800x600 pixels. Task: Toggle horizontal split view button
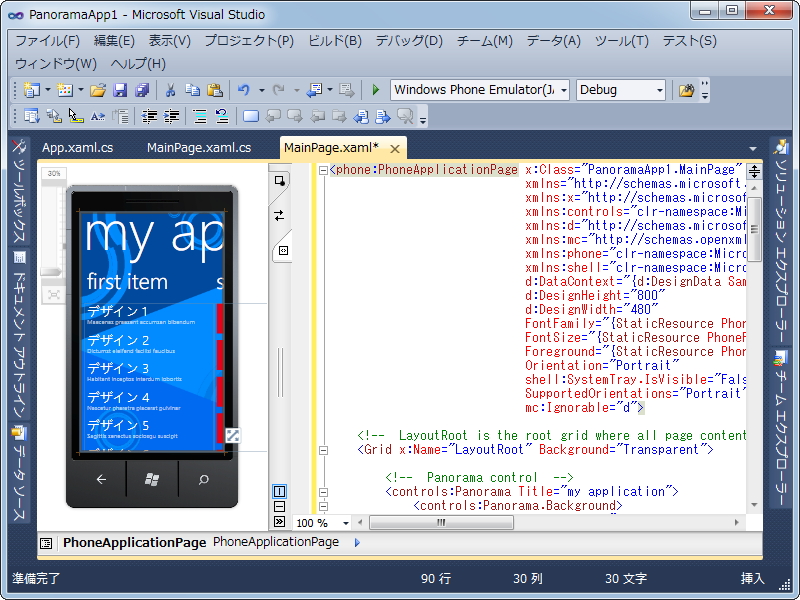tap(279, 506)
